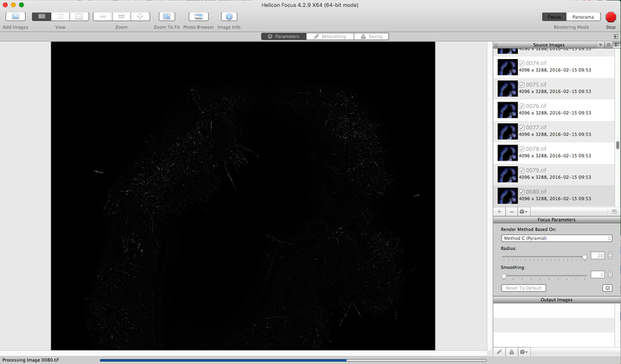
Task: Select the side-by-side View mode icon
Action: (x=61, y=16)
